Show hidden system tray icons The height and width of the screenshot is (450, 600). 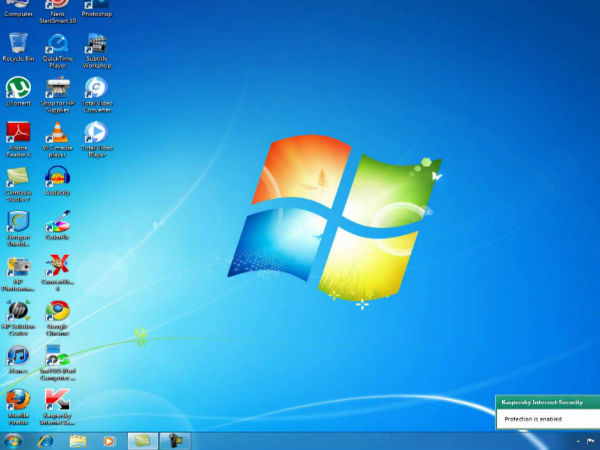point(578,442)
